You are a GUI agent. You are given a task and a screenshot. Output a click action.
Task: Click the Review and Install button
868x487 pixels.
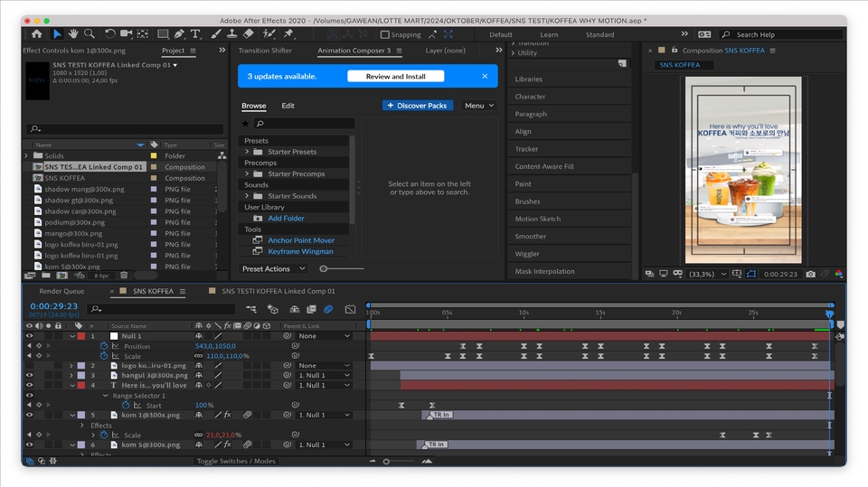[395, 77]
